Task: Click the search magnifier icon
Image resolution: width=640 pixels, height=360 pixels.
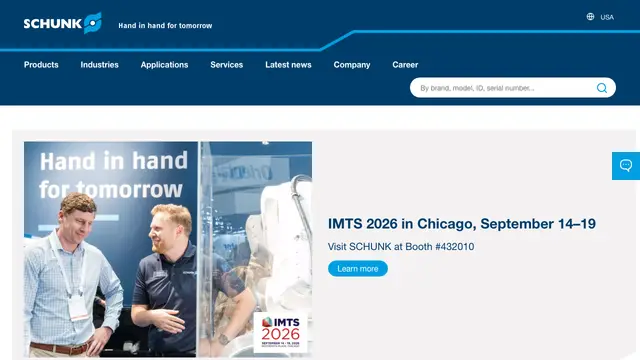Action: tap(602, 88)
